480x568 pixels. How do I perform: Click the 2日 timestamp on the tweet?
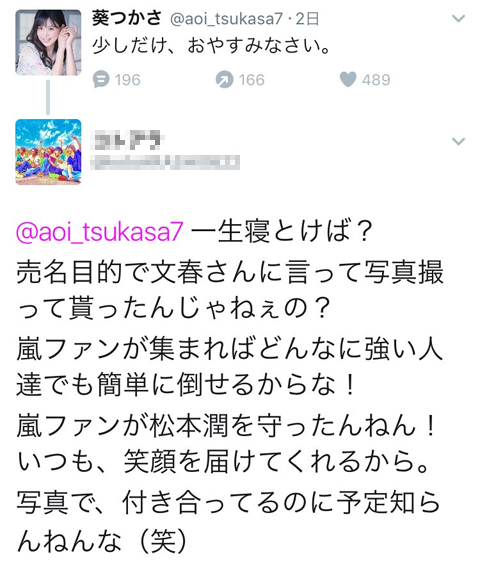tap(307, 19)
